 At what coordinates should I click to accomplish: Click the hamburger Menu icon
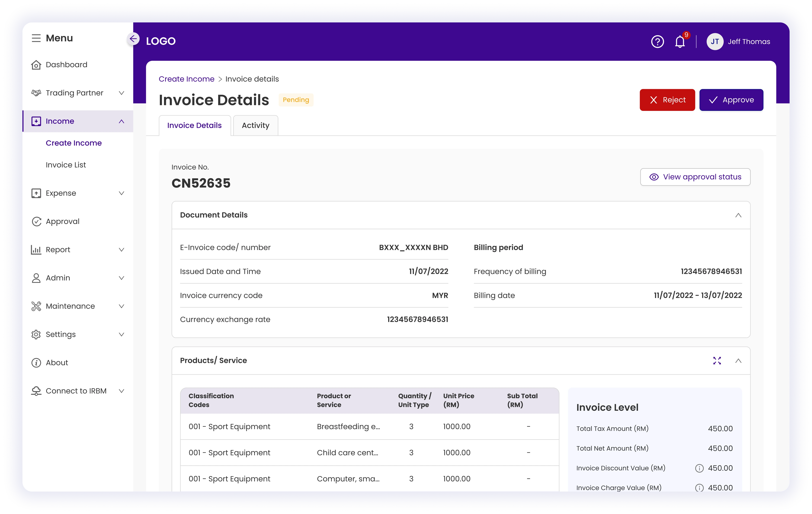pyautogui.click(x=36, y=38)
